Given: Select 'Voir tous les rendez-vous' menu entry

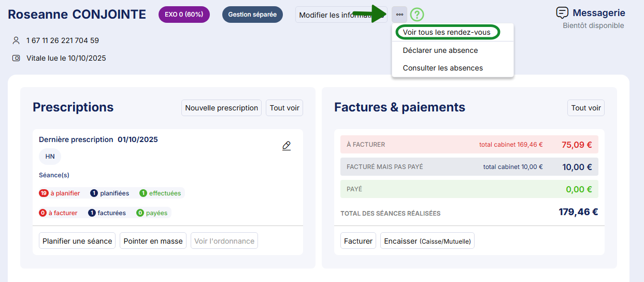Looking at the screenshot, I should click(x=447, y=32).
